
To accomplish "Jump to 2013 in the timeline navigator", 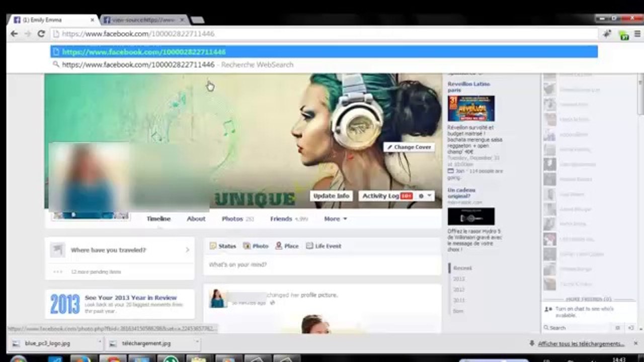I will point(459,279).
